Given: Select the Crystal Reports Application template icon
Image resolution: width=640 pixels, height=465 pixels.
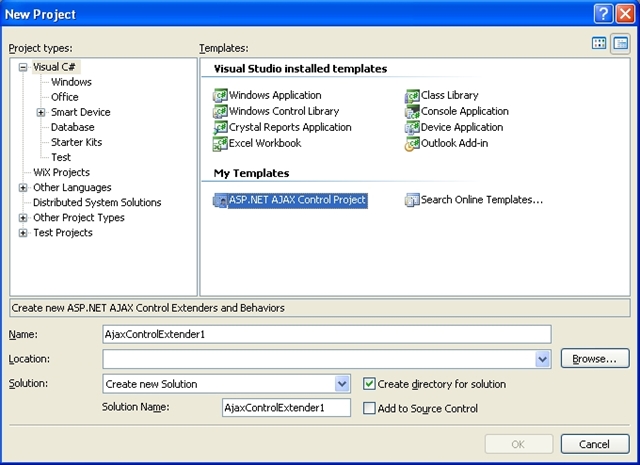Looking at the screenshot, I should tap(220, 127).
